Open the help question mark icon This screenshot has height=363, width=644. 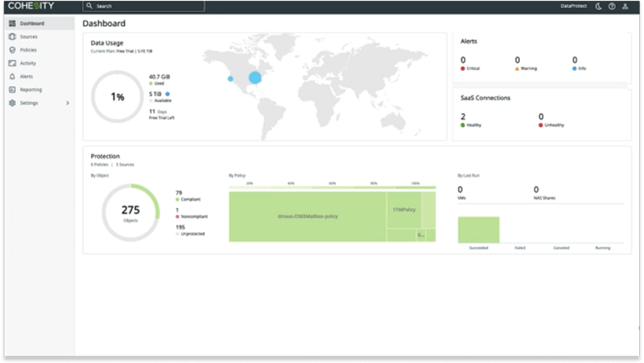pyautogui.click(x=611, y=6)
